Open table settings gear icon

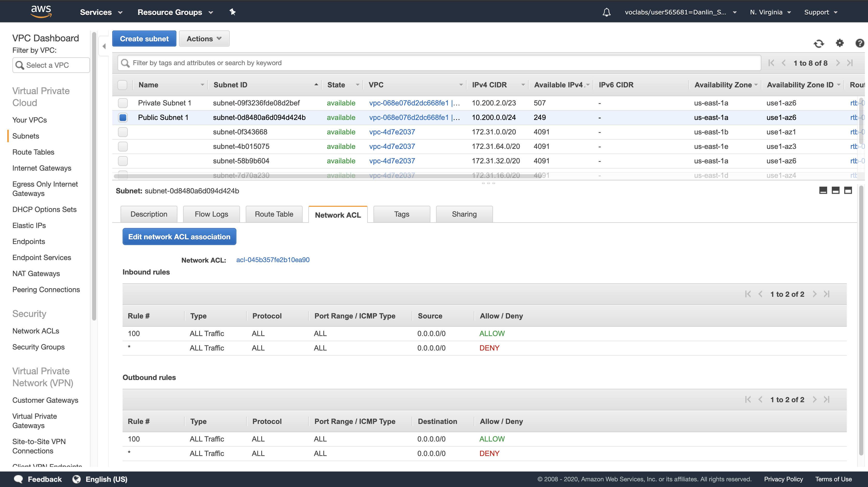tap(840, 43)
